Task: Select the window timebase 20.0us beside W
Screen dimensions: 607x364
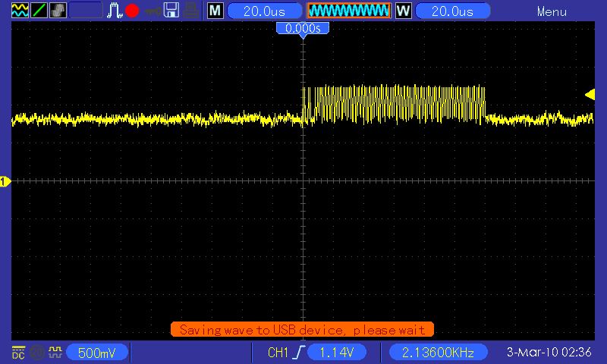Action: tap(452, 11)
